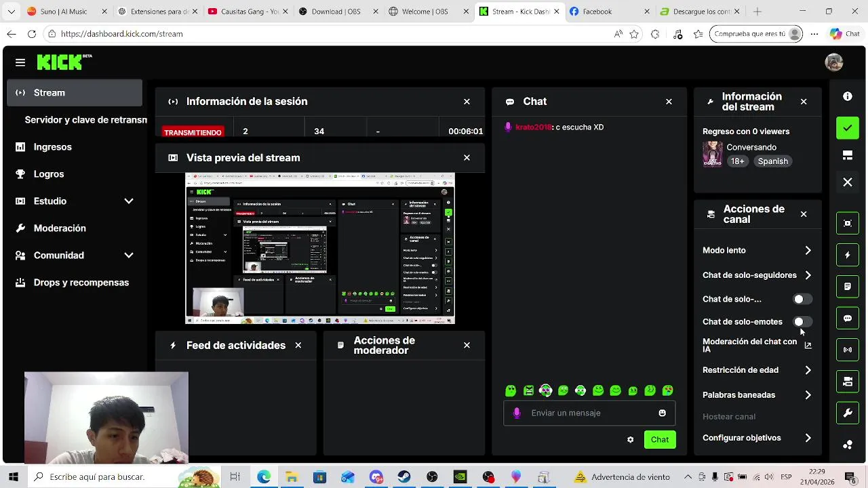Image resolution: width=868 pixels, height=488 pixels.
Task: Insert the first green blob emote
Action: [511, 390]
